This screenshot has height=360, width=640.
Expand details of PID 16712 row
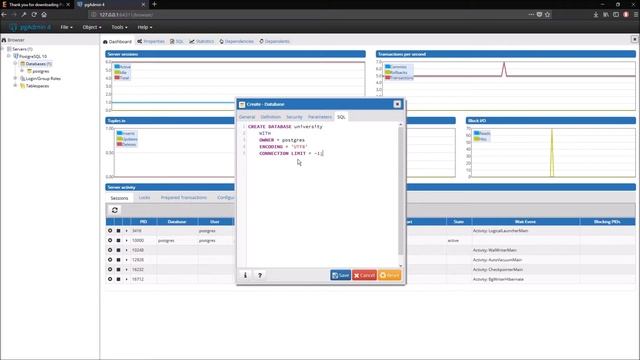(x=126, y=279)
